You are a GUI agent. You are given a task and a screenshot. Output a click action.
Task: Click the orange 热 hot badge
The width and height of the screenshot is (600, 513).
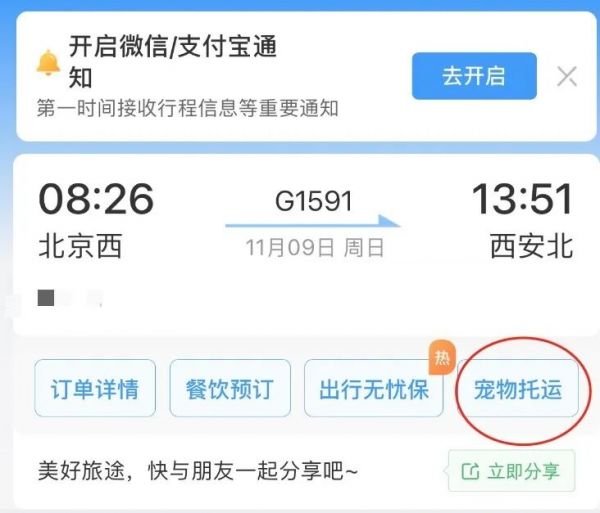442,357
